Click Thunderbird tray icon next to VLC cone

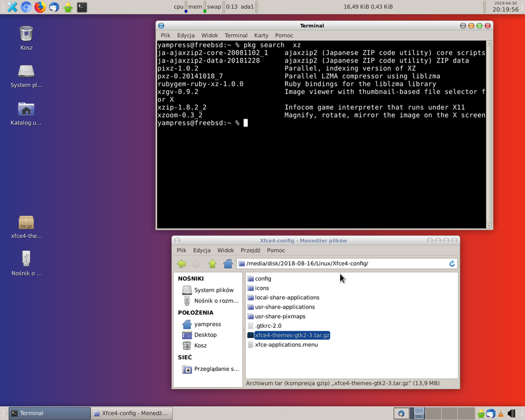[x=491, y=413]
